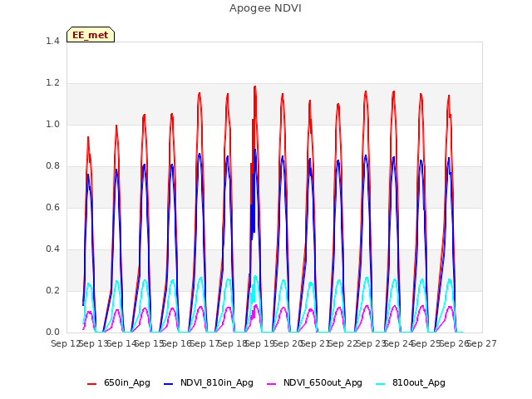Toggle the NDVI_650out_Apg legend entry
Image resolution: width=532 pixels, height=399 pixels.
314,382
